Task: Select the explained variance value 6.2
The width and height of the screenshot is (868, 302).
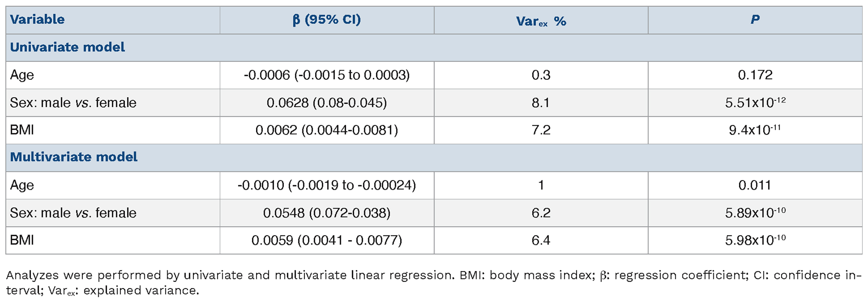Action: [541, 213]
